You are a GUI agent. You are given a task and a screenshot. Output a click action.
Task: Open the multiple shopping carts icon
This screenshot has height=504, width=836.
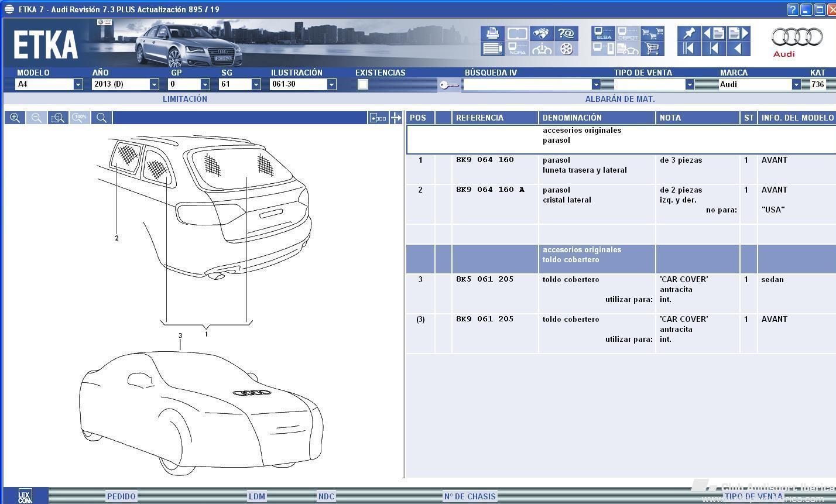[652, 33]
